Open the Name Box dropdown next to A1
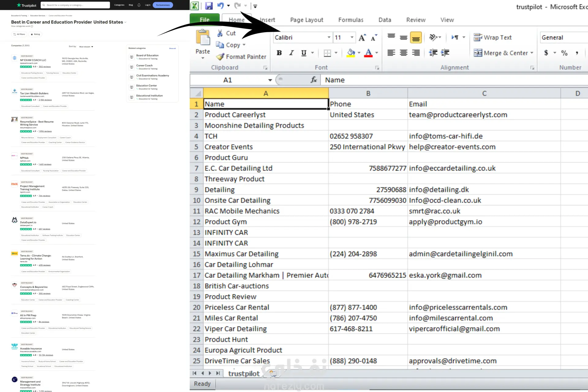588x392 pixels. (x=270, y=80)
